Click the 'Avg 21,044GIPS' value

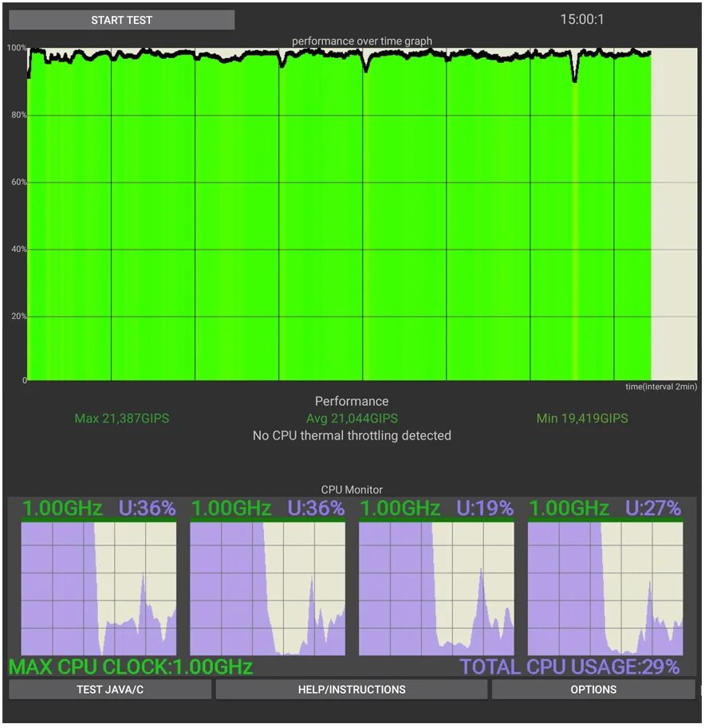coord(352,419)
